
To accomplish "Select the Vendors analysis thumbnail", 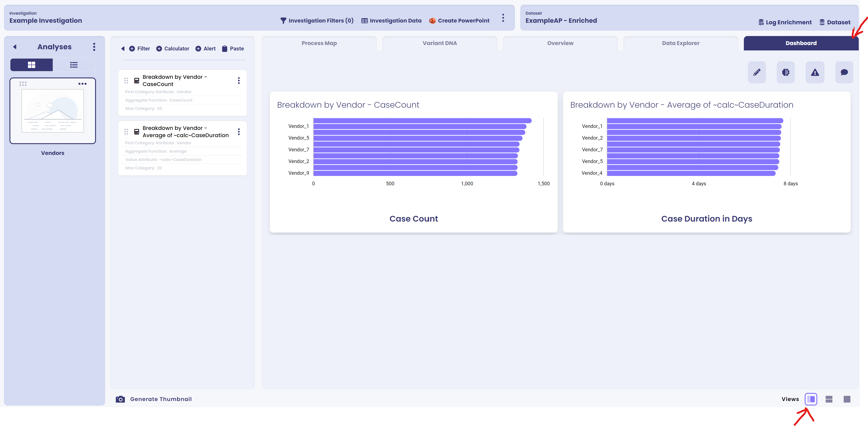I will (x=53, y=111).
